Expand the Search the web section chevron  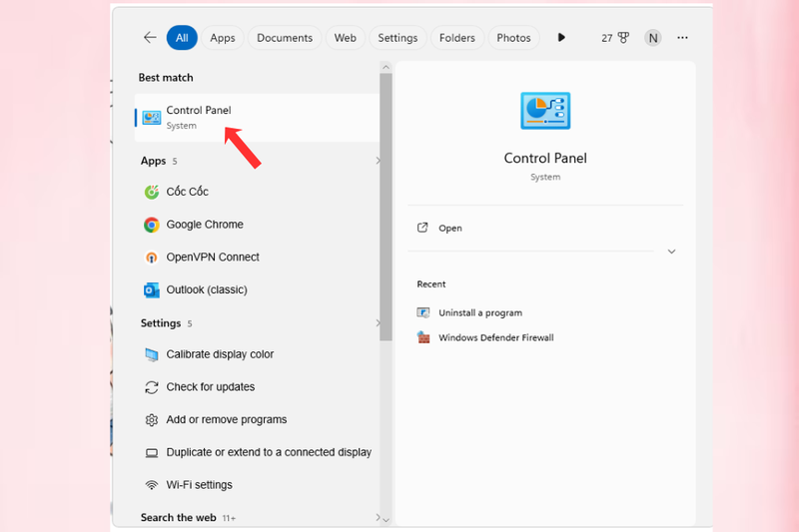coord(378,518)
